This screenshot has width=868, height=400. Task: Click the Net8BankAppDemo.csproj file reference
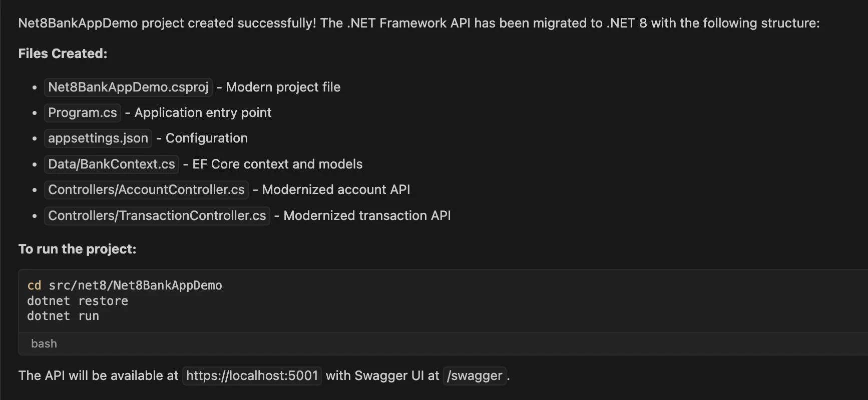(x=128, y=87)
